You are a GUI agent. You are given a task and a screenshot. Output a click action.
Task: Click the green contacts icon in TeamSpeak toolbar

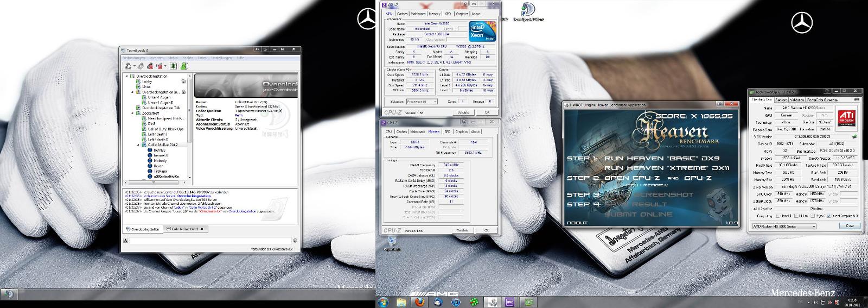pyautogui.click(x=184, y=66)
